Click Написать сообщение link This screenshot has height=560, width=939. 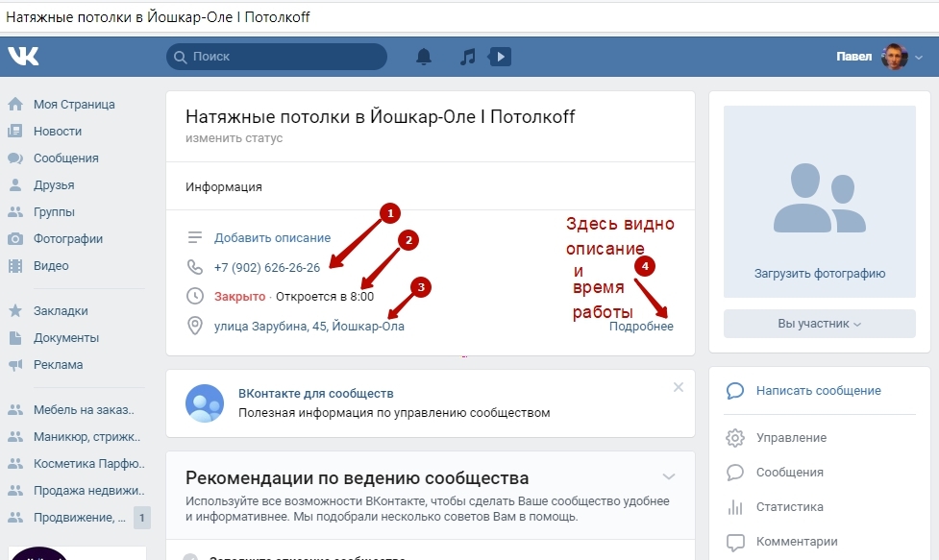[x=819, y=391]
